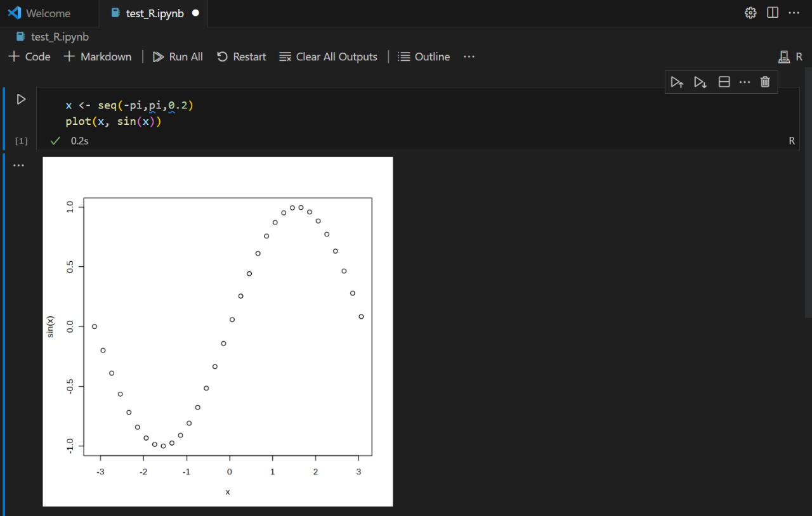Open more actions for the cell
The width and height of the screenshot is (812, 516).
click(x=744, y=81)
